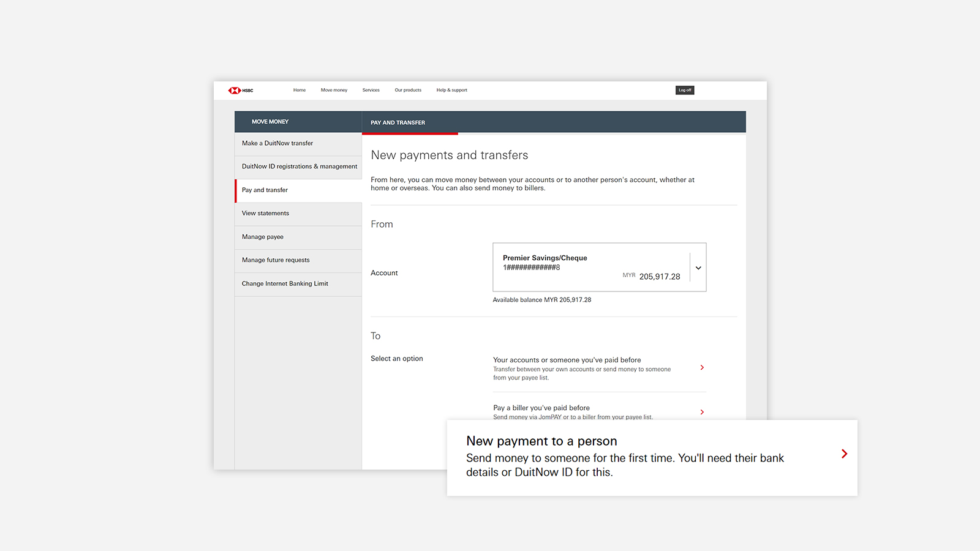Open Change Internet Banking Limit

click(x=298, y=284)
